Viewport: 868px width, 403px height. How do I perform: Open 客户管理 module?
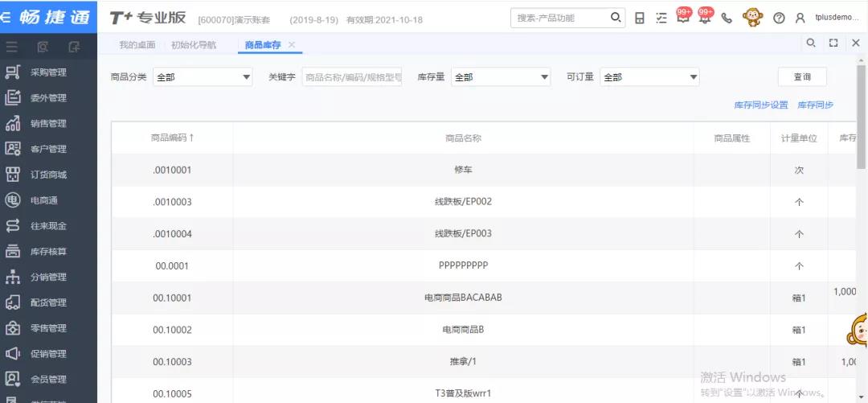pyautogui.click(x=48, y=149)
